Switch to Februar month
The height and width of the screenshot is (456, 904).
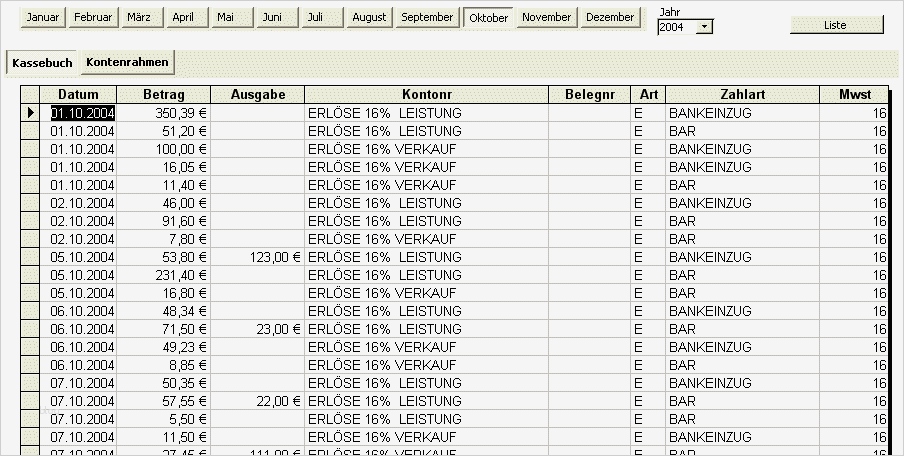93,17
